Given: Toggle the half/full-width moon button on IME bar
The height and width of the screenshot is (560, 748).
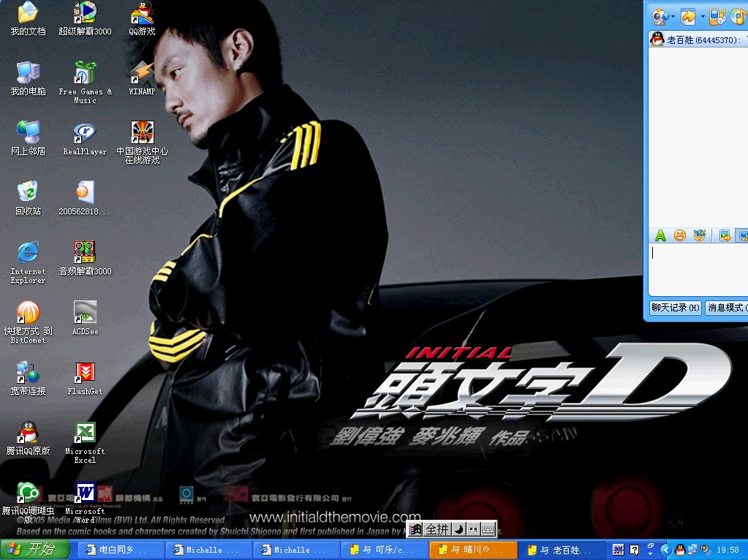Looking at the screenshot, I should (458, 529).
